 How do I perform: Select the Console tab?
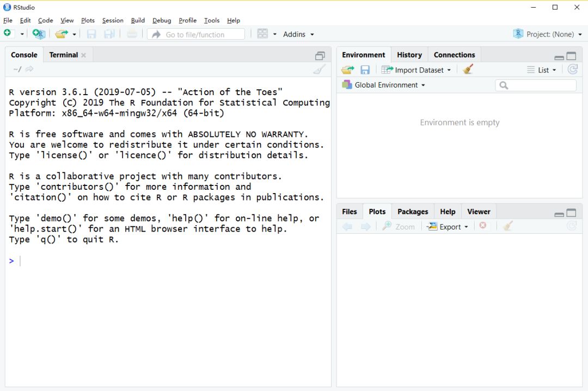pos(24,55)
